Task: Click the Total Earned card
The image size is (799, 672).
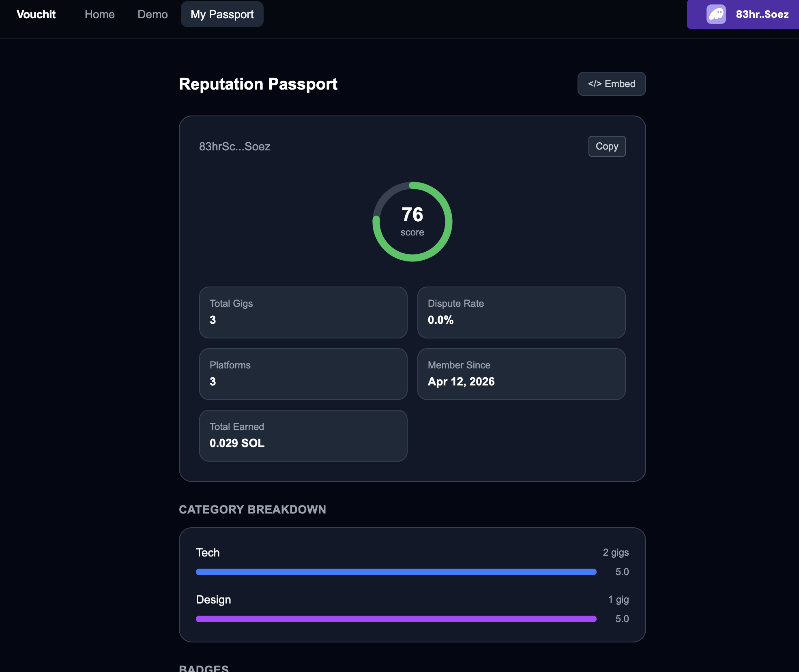Action: [x=303, y=436]
